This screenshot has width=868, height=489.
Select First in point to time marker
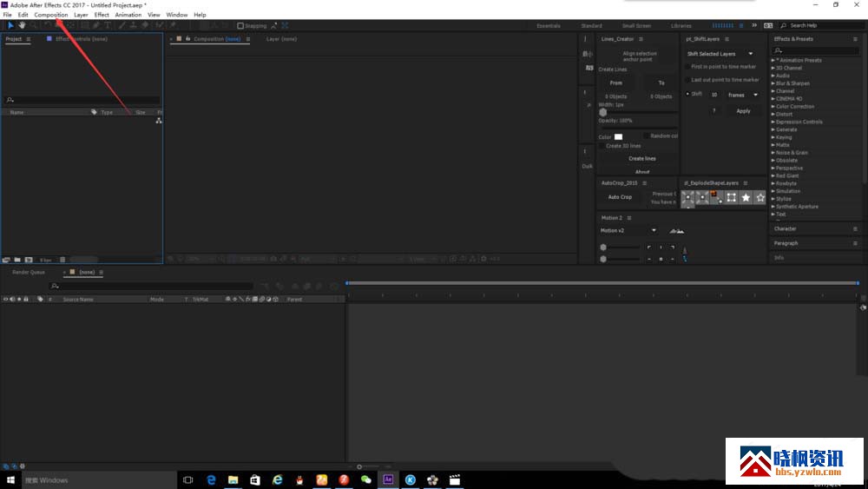(x=687, y=67)
